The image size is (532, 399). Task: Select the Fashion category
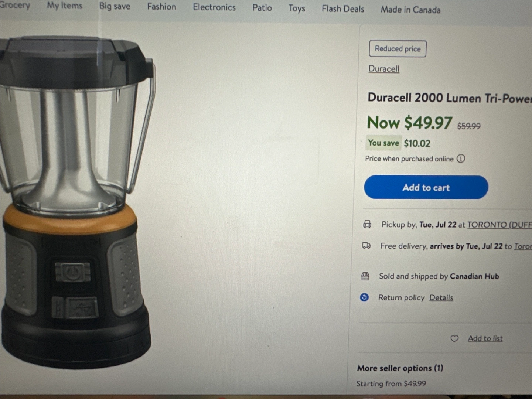tap(161, 7)
